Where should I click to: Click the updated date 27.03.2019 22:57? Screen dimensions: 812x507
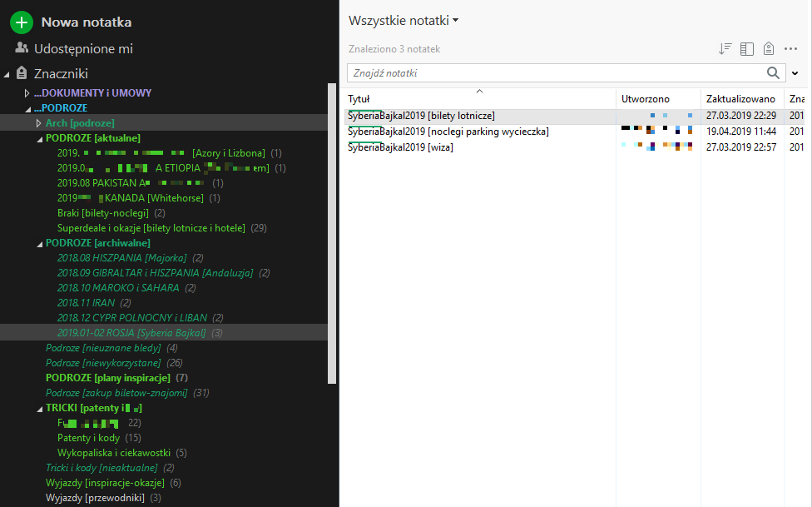click(741, 147)
